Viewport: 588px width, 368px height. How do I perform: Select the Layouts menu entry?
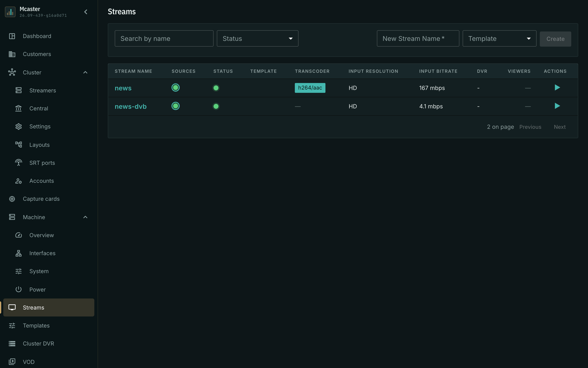coord(49,145)
